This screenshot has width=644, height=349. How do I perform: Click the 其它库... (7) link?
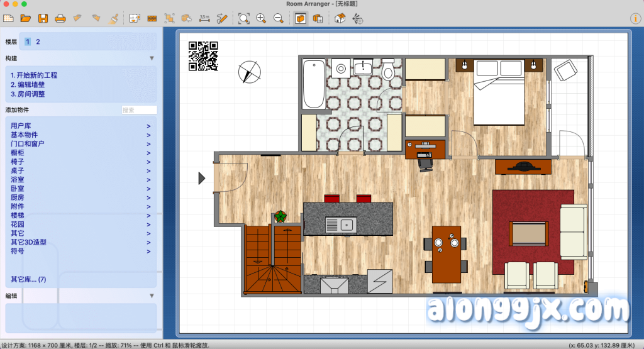point(28,279)
